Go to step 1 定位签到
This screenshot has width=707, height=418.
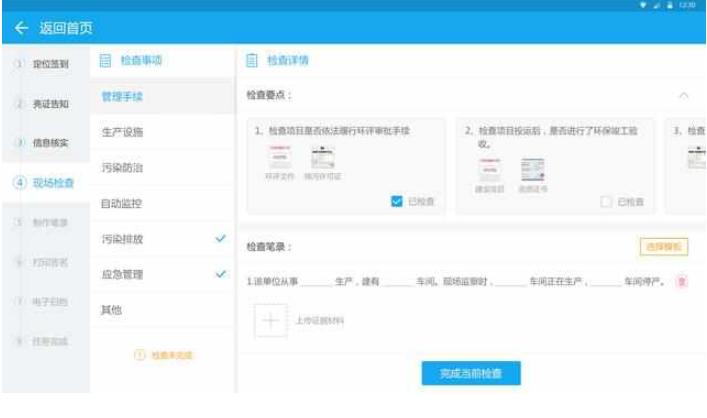[x=44, y=64]
